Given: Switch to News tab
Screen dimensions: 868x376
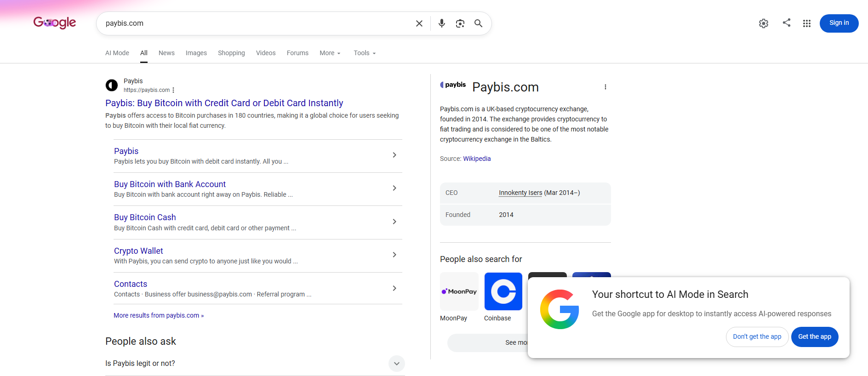Looking at the screenshot, I should [x=166, y=53].
